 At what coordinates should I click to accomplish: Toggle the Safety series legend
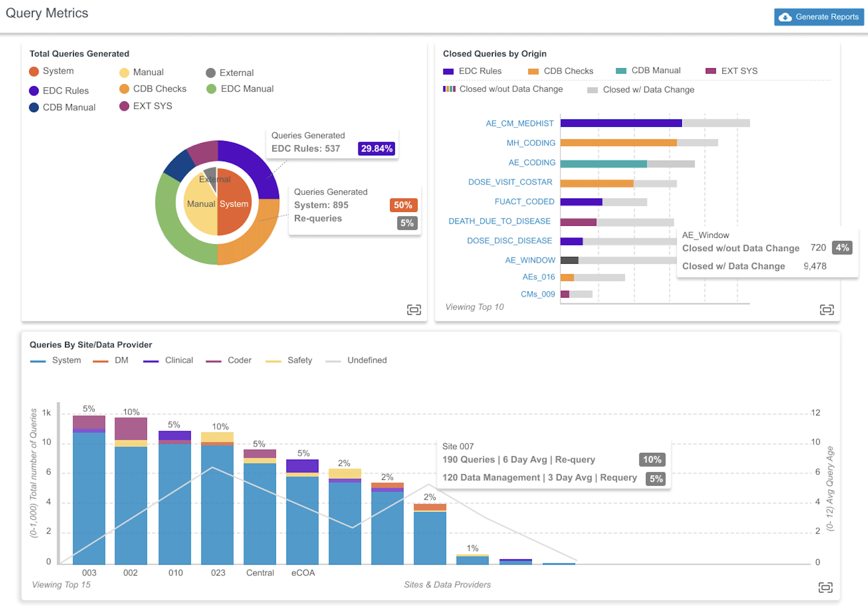289,360
